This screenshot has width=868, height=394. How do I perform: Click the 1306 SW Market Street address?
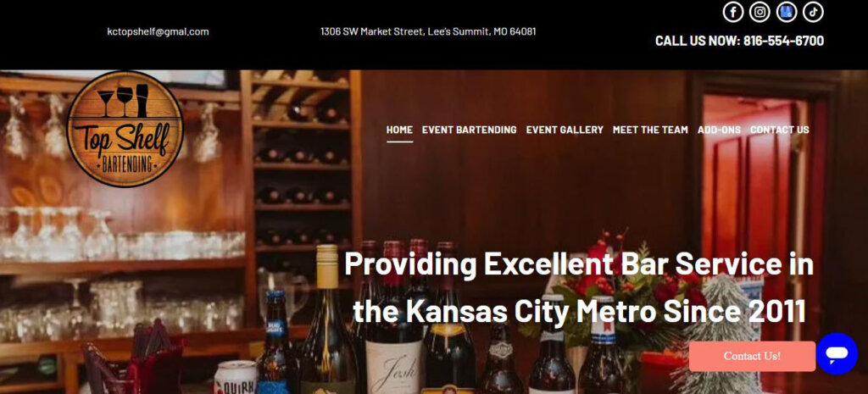point(428,31)
